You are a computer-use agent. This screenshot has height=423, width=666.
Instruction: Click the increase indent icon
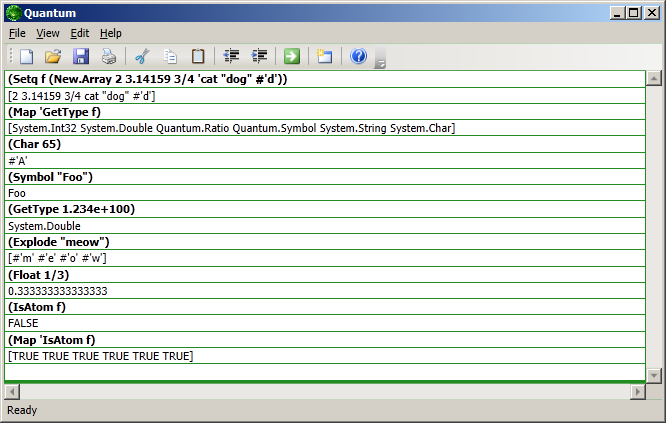click(259, 56)
